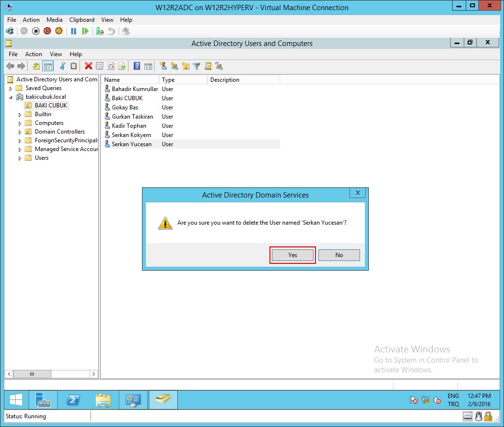This screenshot has width=504, height=427.
Task: Open Help via the blue question mark icon
Action: click(137, 66)
